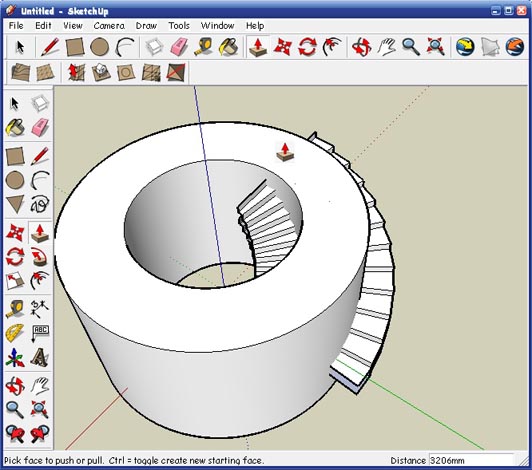Activate the Polygon tool in left palette
This screenshot has width=532, height=470.
pos(15,204)
